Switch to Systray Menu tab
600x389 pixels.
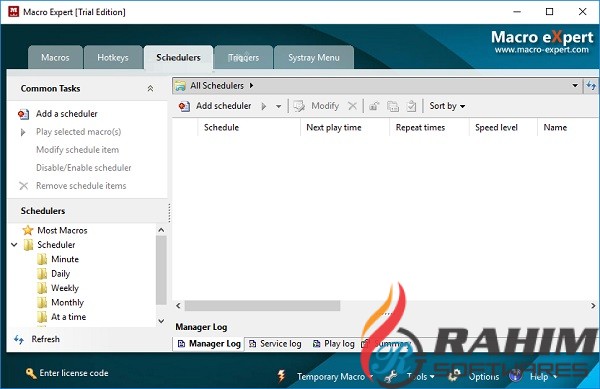pos(314,58)
